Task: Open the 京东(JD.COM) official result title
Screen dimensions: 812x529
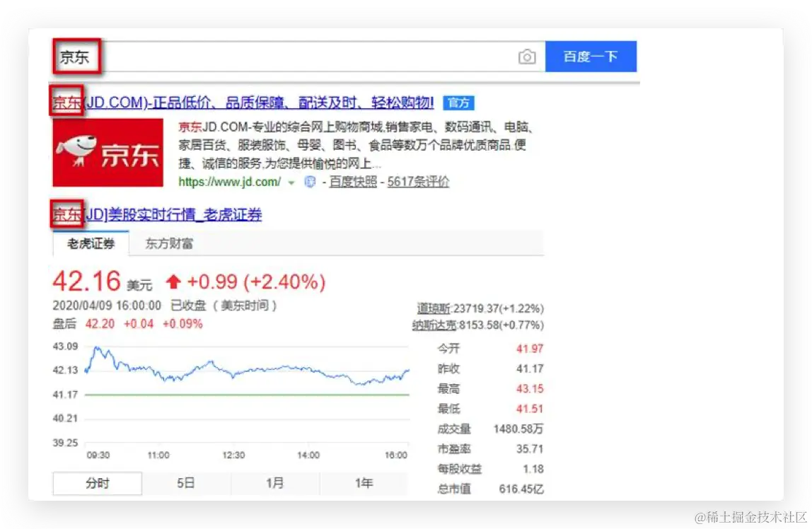Action: pos(243,103)
